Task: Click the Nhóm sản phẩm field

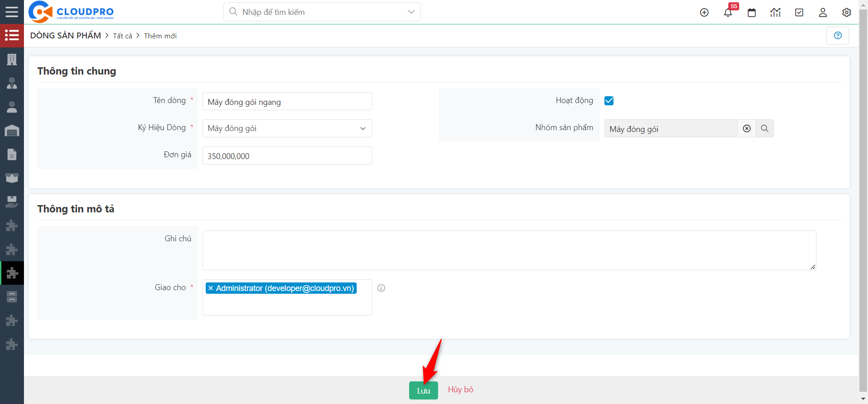Action: (x=671, y=128)
